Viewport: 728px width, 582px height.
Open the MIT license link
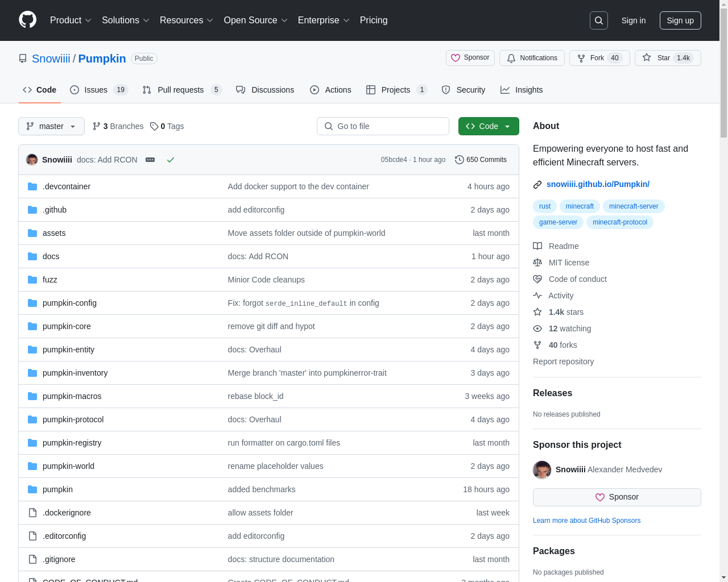coord(561,263)
